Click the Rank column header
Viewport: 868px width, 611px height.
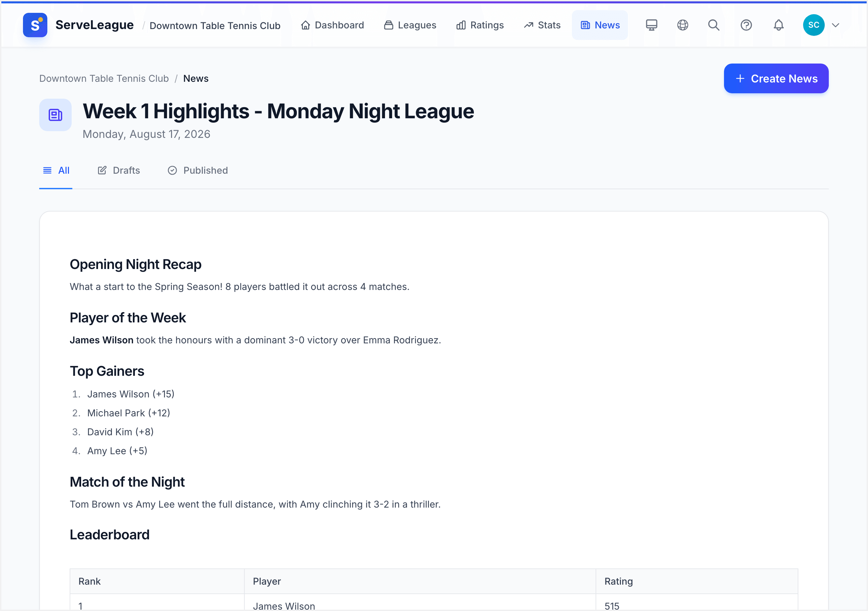(157, 581)
